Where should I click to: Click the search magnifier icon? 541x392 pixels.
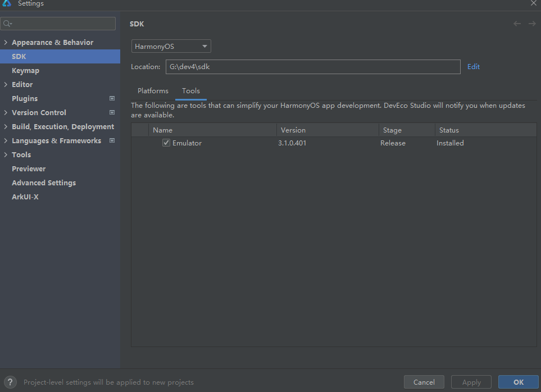coord(7,24)
